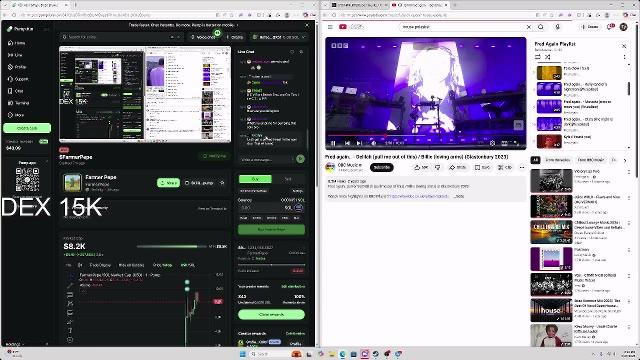Open live chat settings icon
This screenshot has height=360, width=640.
[x=301, y=52]
